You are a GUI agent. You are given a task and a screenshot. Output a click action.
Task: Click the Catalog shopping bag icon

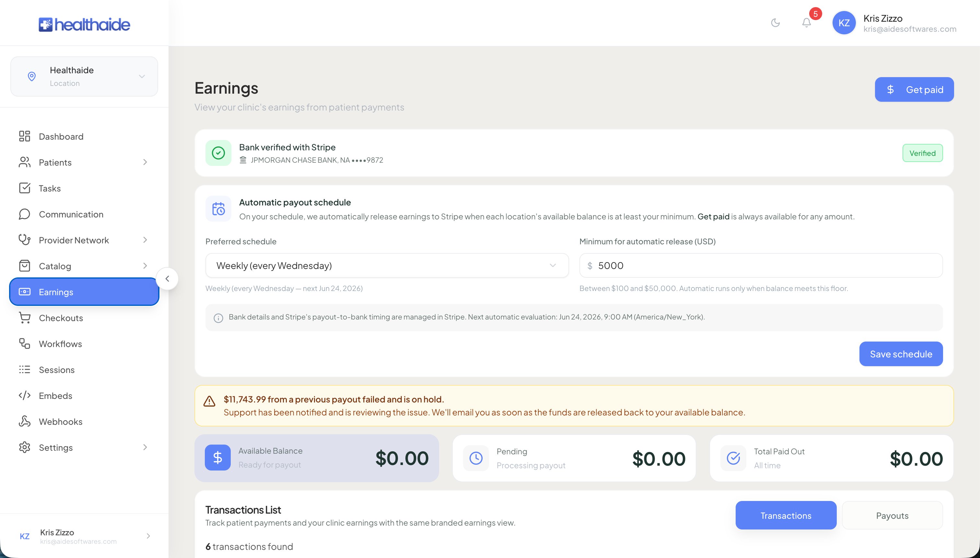pos(25,266)
